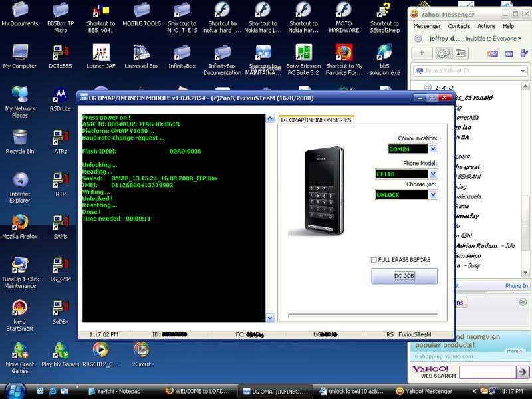
Task: Show hidden system tray icons arrow
Action: [474, 391]
